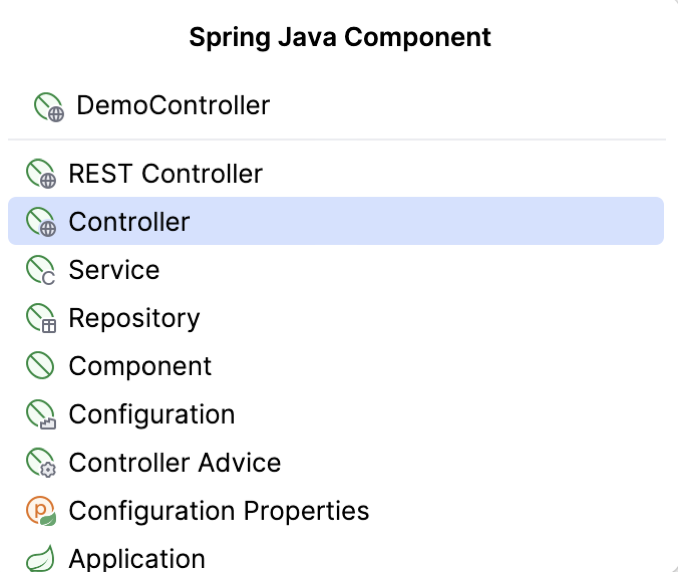
Task: Choose the Application template option
Action: tap(137, 558)
